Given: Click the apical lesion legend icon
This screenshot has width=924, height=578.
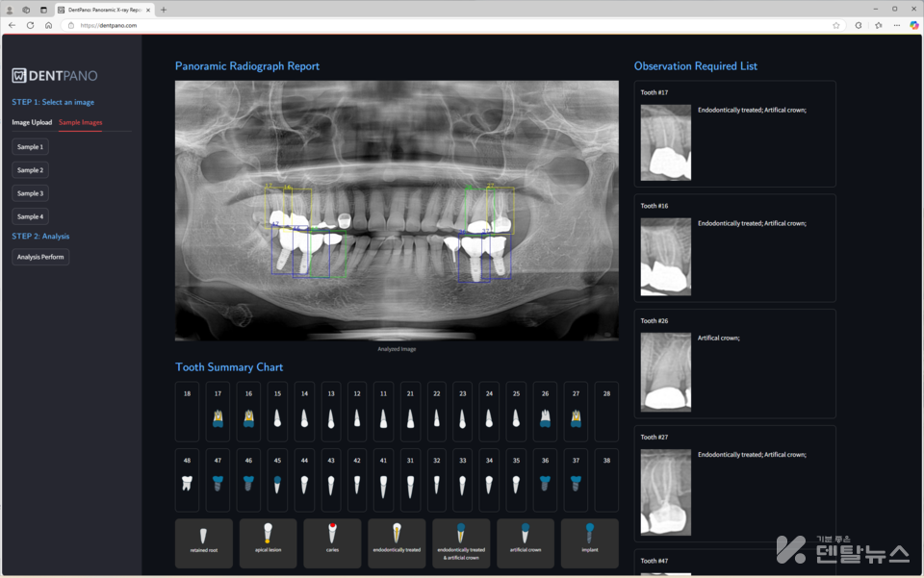Looking at the screenshot, I should (x=268, y=532).
